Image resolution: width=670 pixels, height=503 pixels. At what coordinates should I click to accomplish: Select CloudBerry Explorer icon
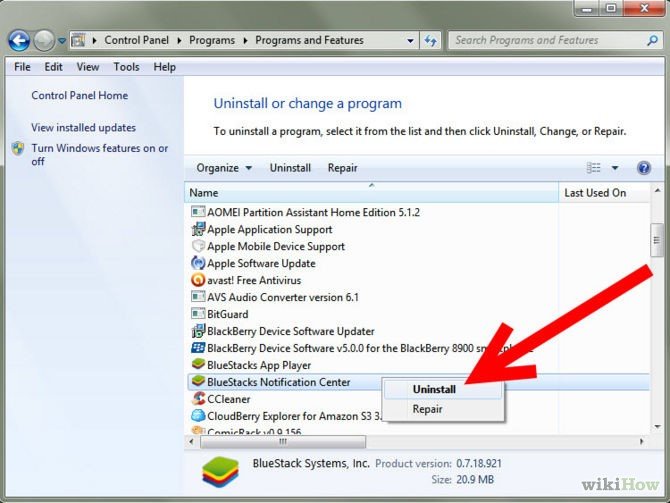[198, 415]
